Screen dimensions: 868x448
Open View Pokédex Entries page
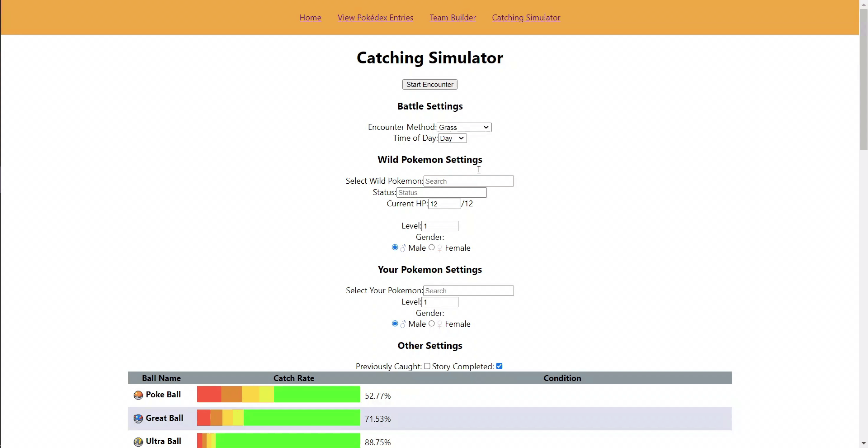(x=375, y=17)
